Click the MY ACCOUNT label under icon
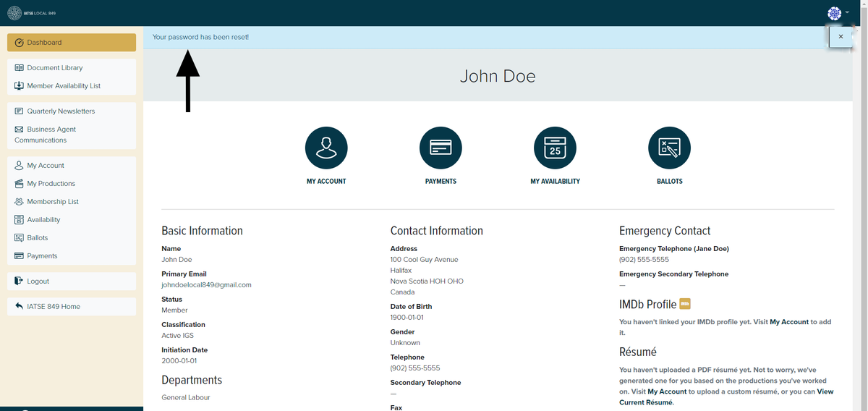868x411 pixels. pos(326,182)
